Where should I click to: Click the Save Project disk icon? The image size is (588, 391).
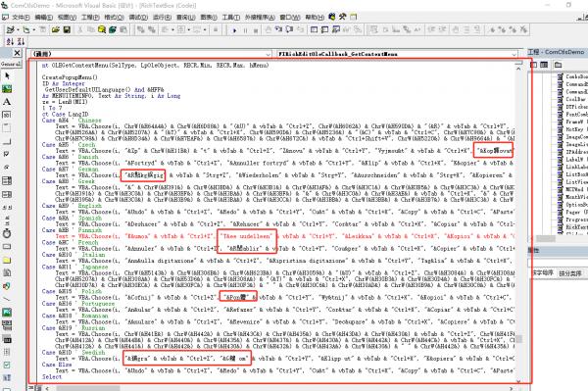coord(67,29)
